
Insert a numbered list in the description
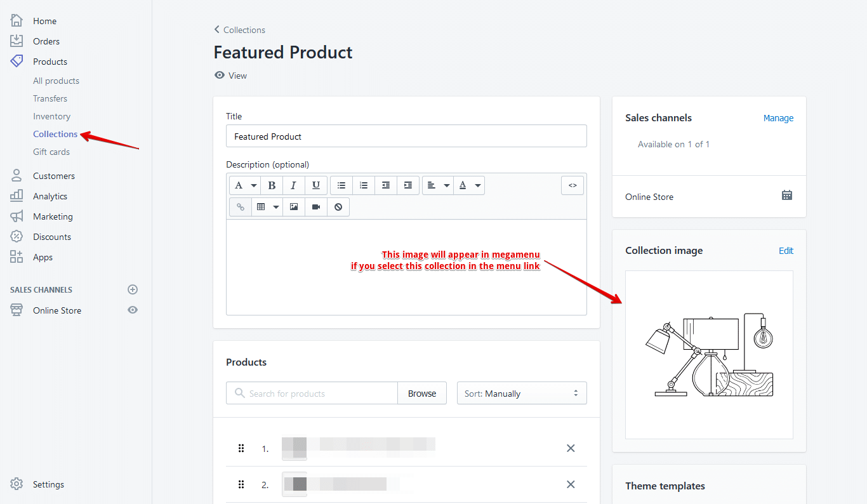click(x=364, y=185)
